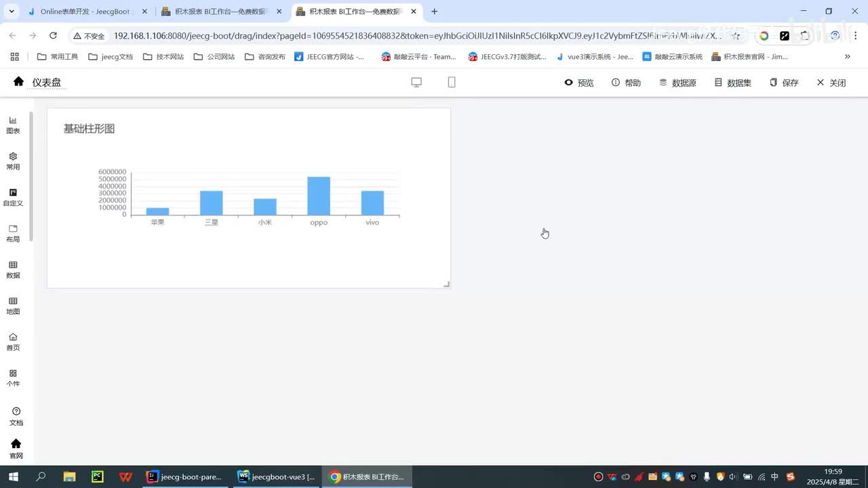Save the dashboard with 保存
This screenshot has width=868, height=488.
(x=784, y=83)
